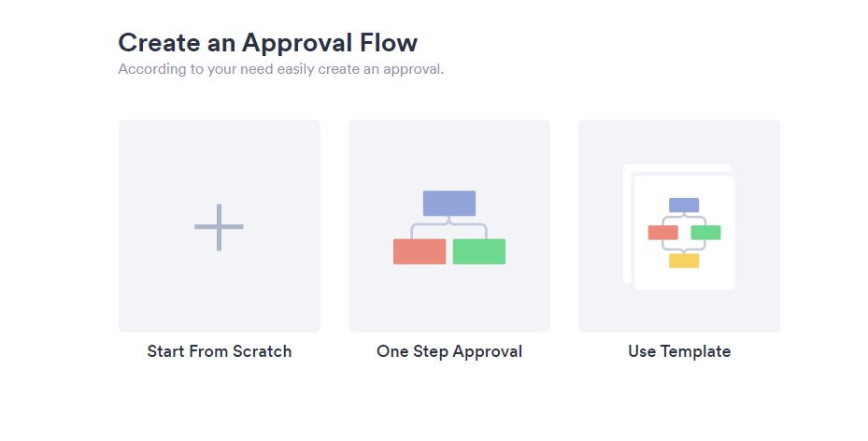Click the small green block in template diagram

[705, 233]
